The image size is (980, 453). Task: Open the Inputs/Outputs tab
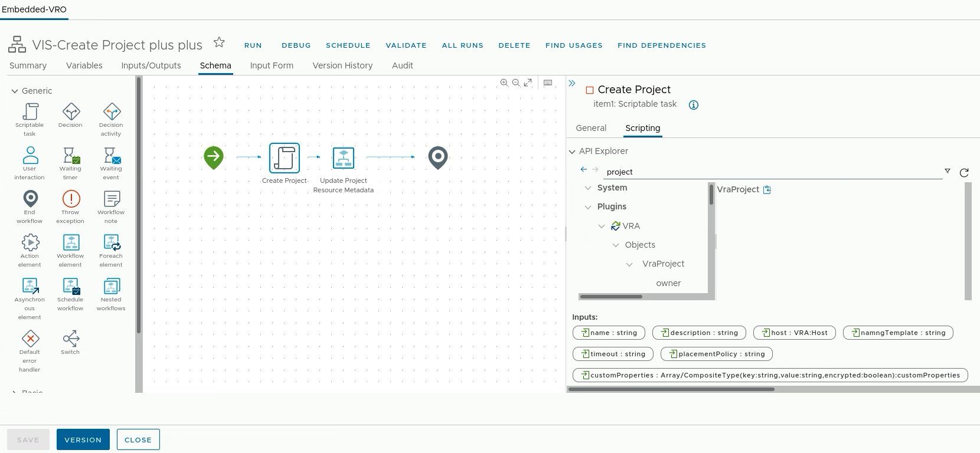151,65
